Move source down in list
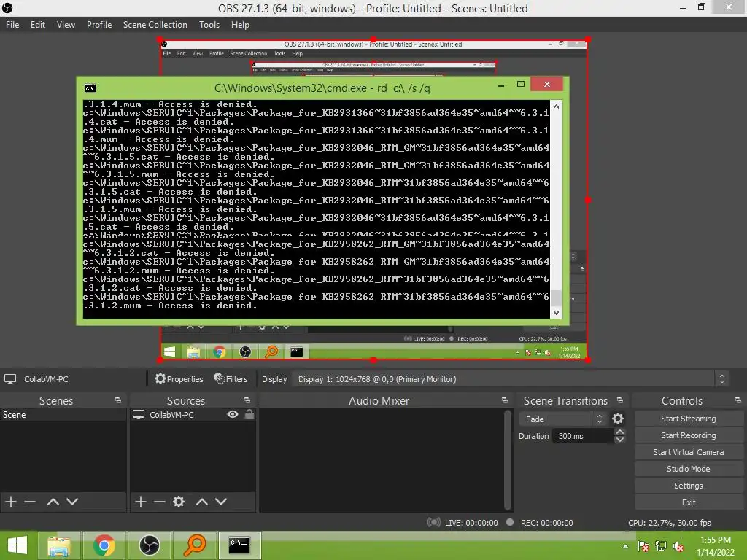The image size is (747, 560). pyautogui.click(x=221, y=502)
